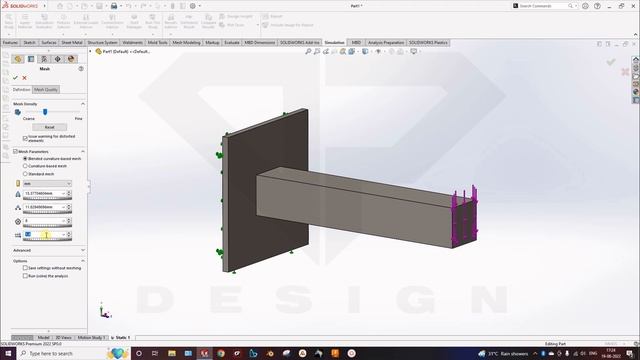The height and width of the screenshot is (360, 640).
Task: Open the Features command tab
Action: (x=11, y=42)
